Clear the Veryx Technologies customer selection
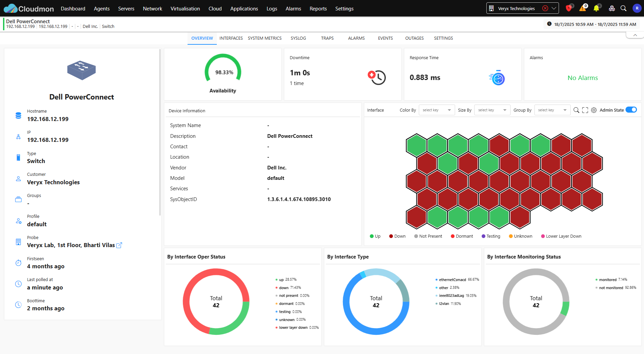Screen dimensions: 644x354 coord(545,8)
